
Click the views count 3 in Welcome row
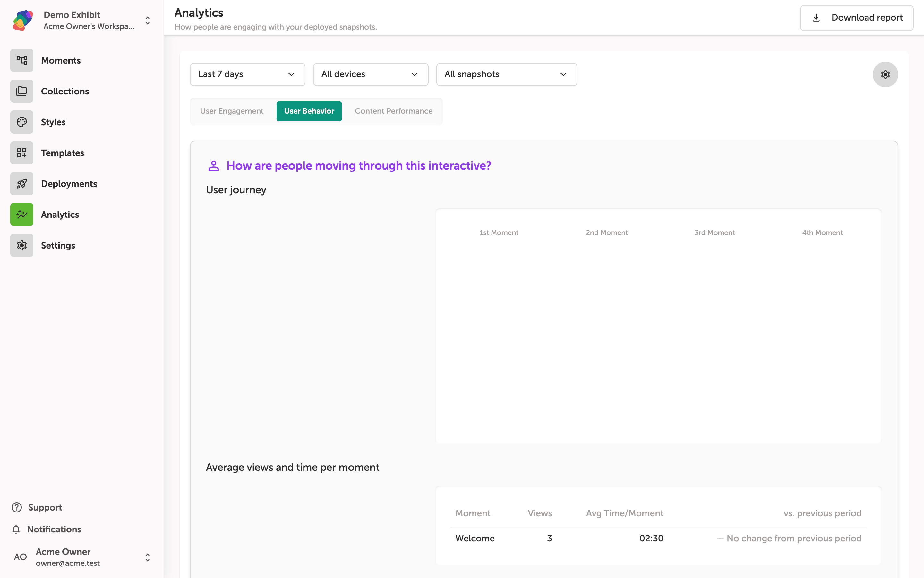550,538
